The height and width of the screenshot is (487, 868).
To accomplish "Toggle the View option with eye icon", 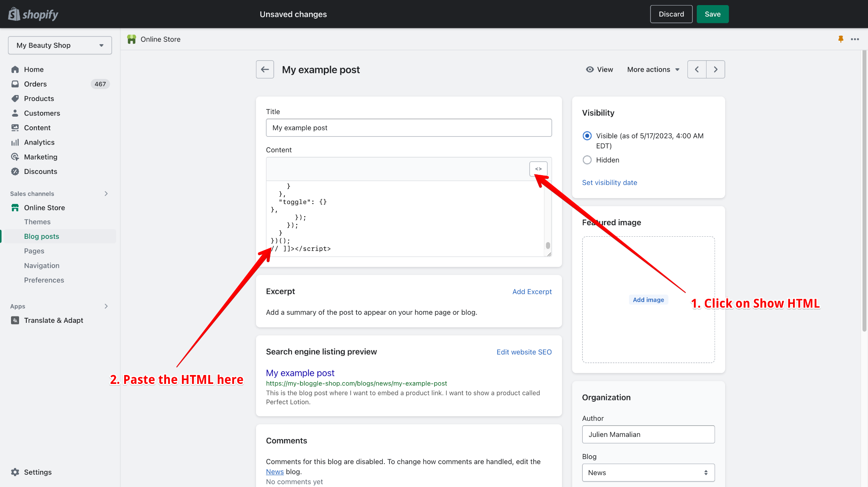I will 599,69.
